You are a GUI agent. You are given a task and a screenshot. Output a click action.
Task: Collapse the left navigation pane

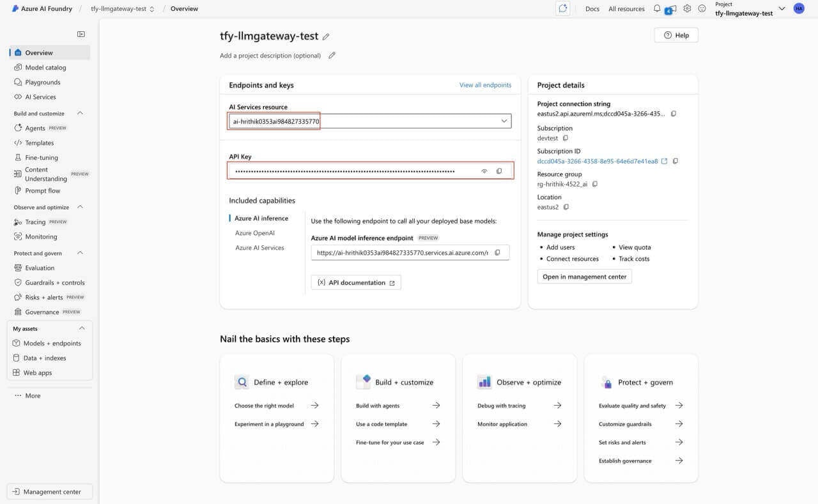click(81, 33)
